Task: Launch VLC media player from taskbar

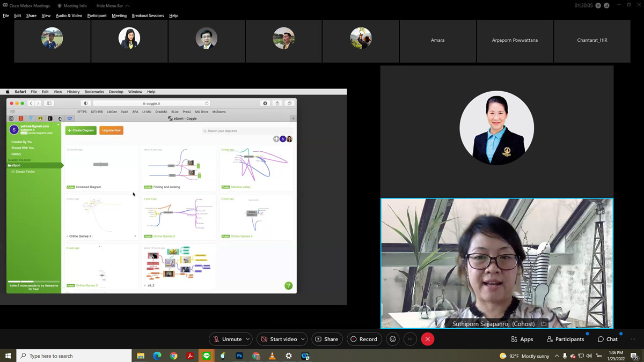Action: tap(272, 356)
